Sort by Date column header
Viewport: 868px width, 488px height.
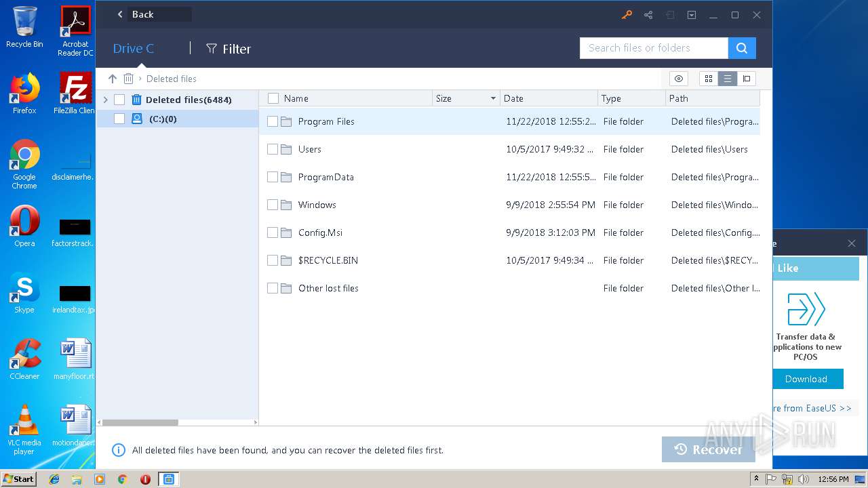(x=513, y=98)
